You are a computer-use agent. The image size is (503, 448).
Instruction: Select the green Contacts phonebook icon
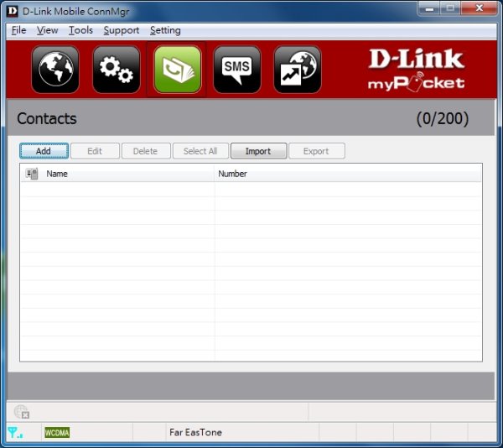point(178,69)
